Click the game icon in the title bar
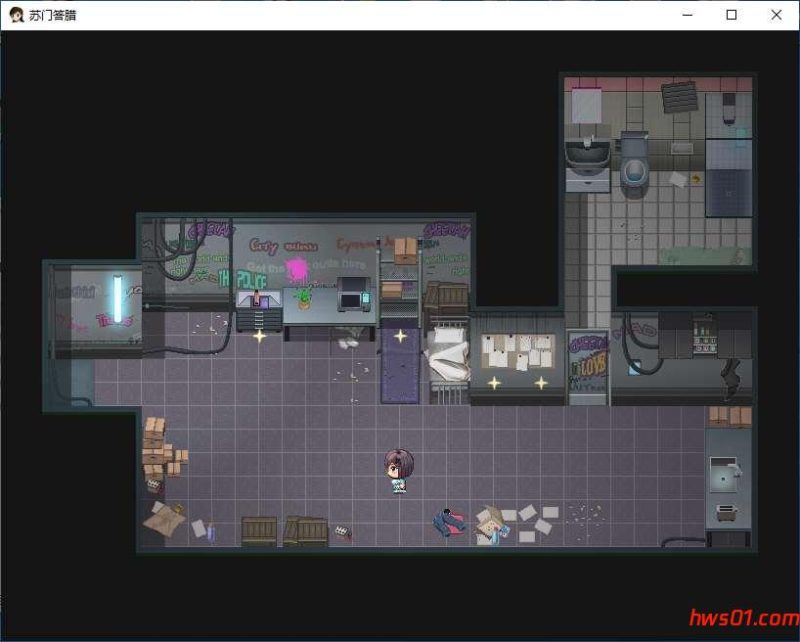Viewport: 800px width, 642px height. [x=16, y=15]
